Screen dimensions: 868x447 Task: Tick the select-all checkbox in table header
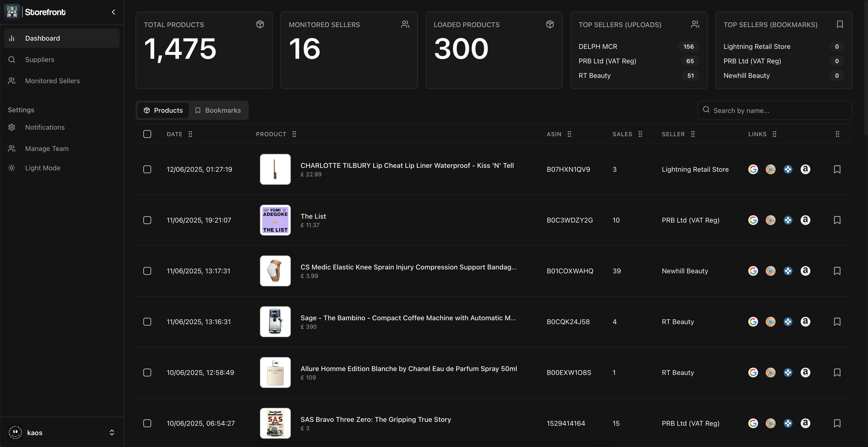[147, 134]
